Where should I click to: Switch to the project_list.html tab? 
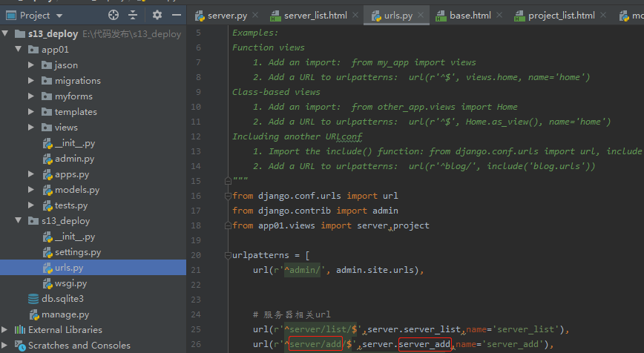point(561,15)
